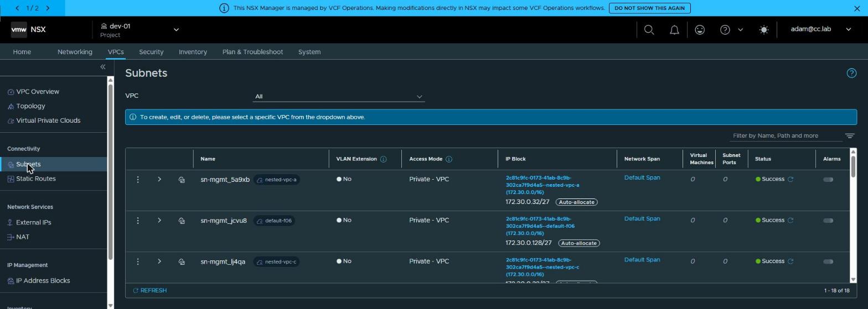Open Default Span link for sn-mgmt_lj4qa
868x309 pixels.
point(642,260)
